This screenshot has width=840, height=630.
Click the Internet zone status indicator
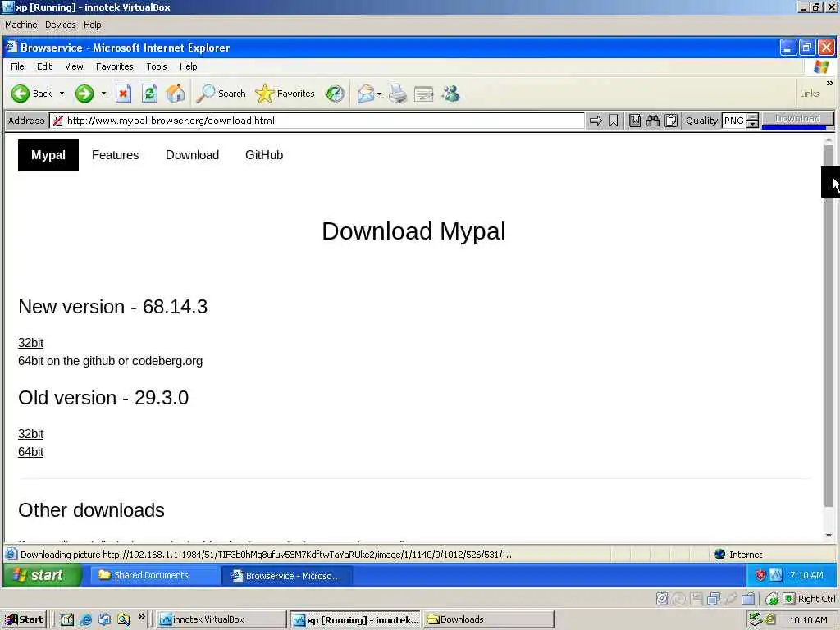click(x=737, y=555)
